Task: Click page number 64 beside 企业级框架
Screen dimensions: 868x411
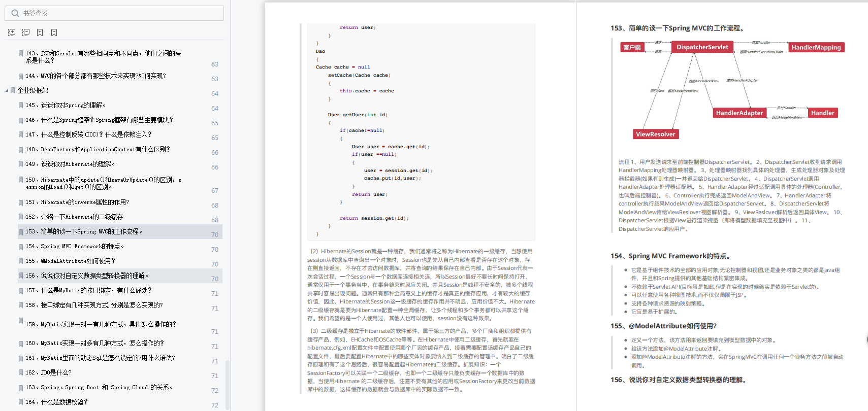Action: coord(215,93)
